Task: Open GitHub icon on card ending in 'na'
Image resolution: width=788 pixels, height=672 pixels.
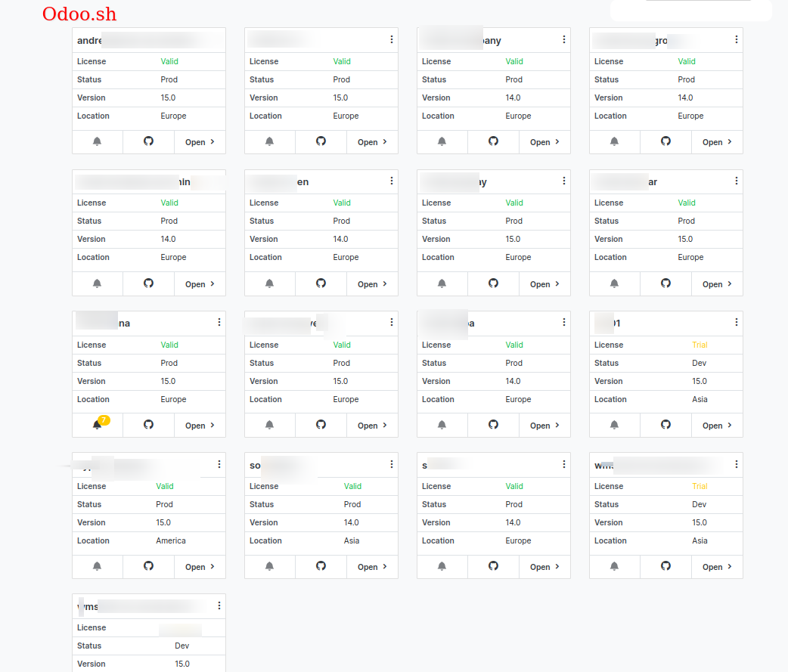Action: (148, 425)
